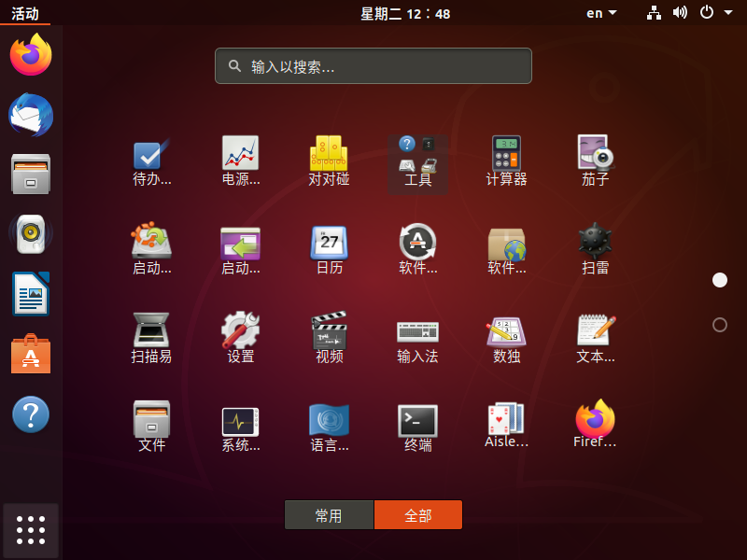Open the en input source dropdown
Viewport: 747px width, 560px height.
coord(602,13)
